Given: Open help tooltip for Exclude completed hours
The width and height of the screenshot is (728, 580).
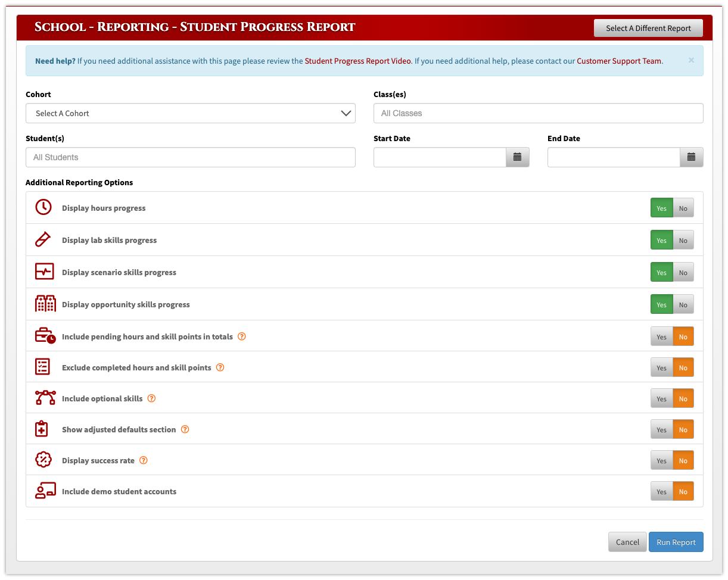Looking at the screenshot, I should point(220,367).
